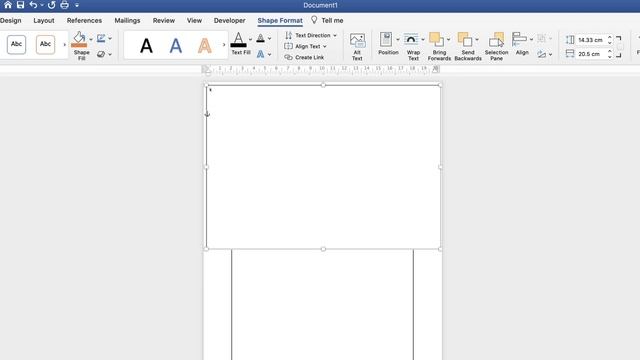Open Shape Outline dropdown arrow
Screen dimensions: 640x360
click(110, 39)
